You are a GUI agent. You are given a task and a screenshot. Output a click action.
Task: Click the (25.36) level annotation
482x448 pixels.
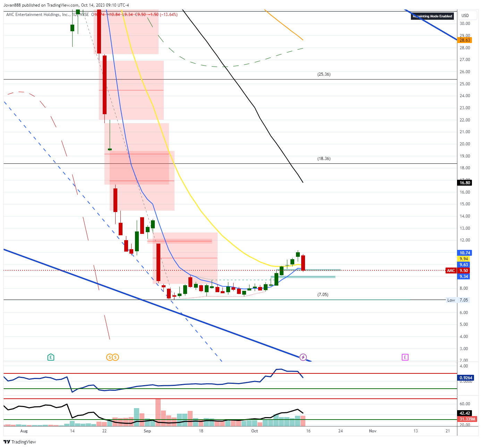click(324, 74)
